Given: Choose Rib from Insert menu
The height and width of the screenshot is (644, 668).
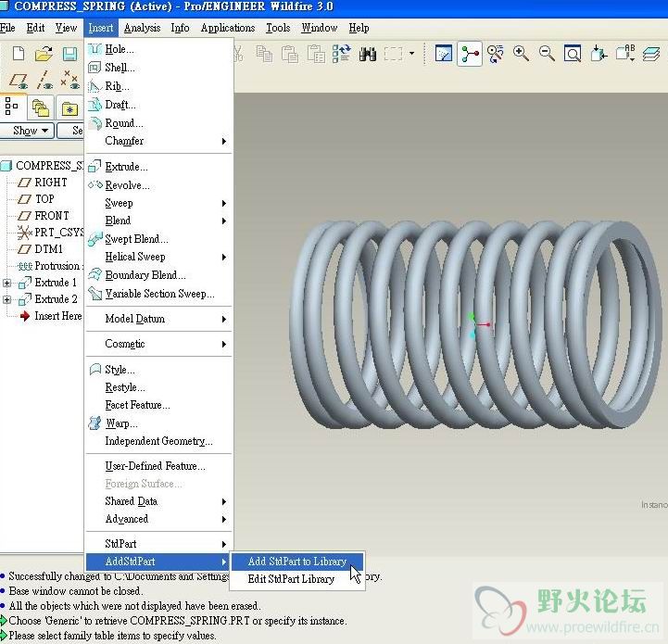Looking at the screenshot, I should [x=159, y=86].
